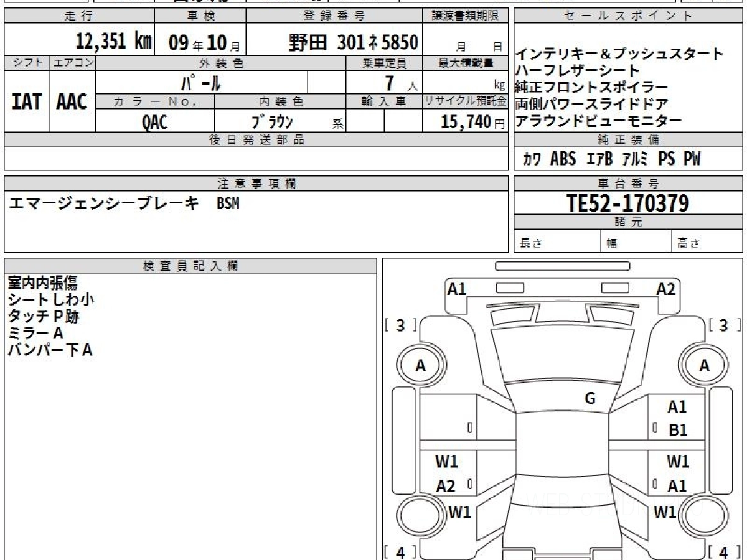
Task: Click the 長さ dimension field
Action: click(558, 241)
